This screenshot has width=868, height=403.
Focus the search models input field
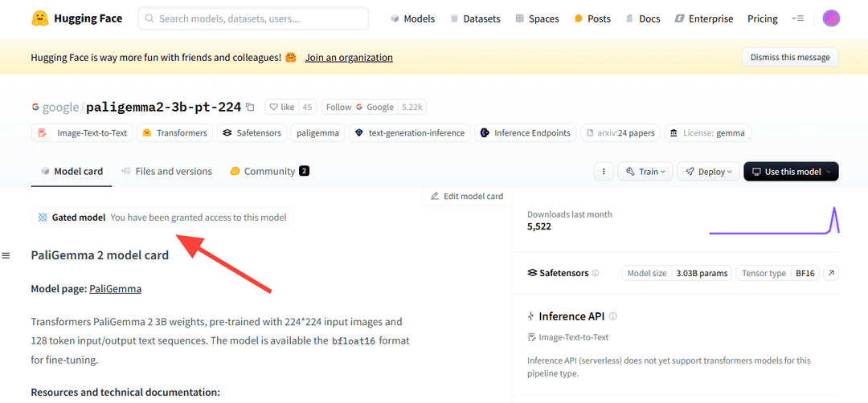(253, 18)
